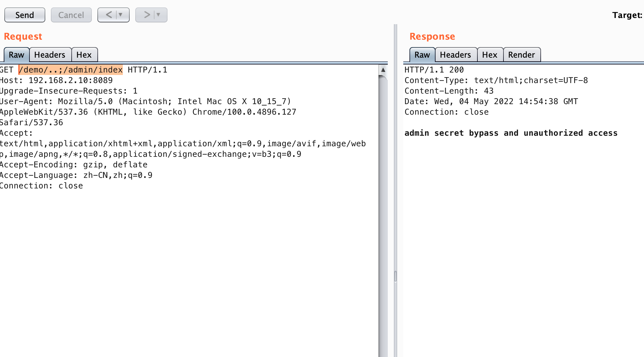Click the Host: 192.168.2.10:8089 line

point(56,80)
